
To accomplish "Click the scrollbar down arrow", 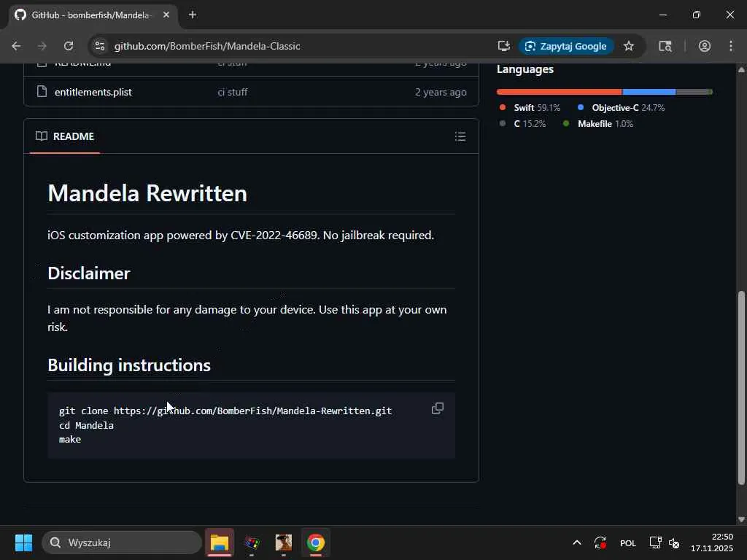I will [741, 519].
